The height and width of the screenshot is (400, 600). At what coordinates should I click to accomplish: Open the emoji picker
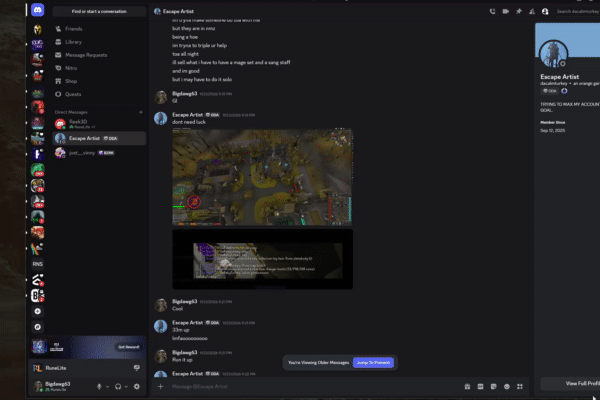[x=507, y=387]
